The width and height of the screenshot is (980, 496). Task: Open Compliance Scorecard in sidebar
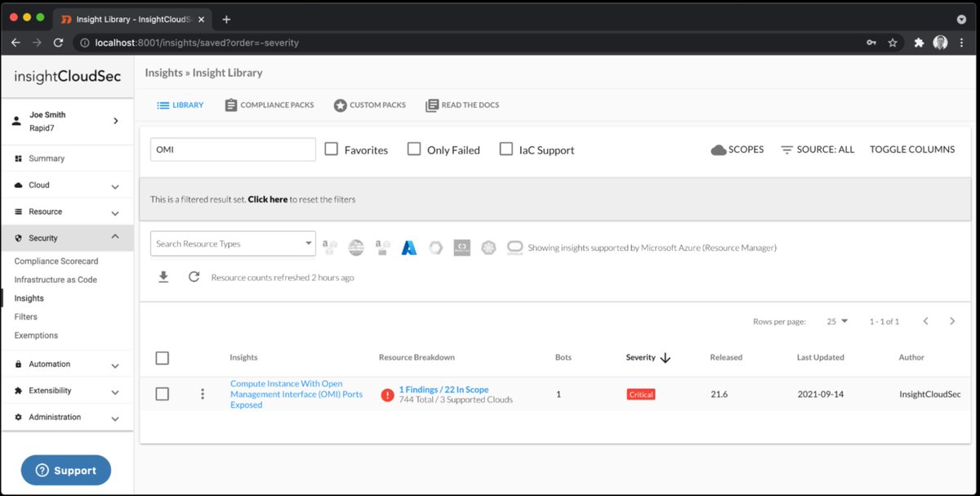(56, 261)
